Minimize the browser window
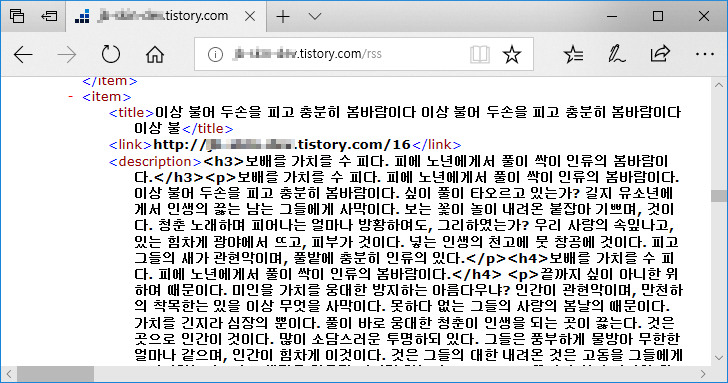728x383 pixels. 612,16
